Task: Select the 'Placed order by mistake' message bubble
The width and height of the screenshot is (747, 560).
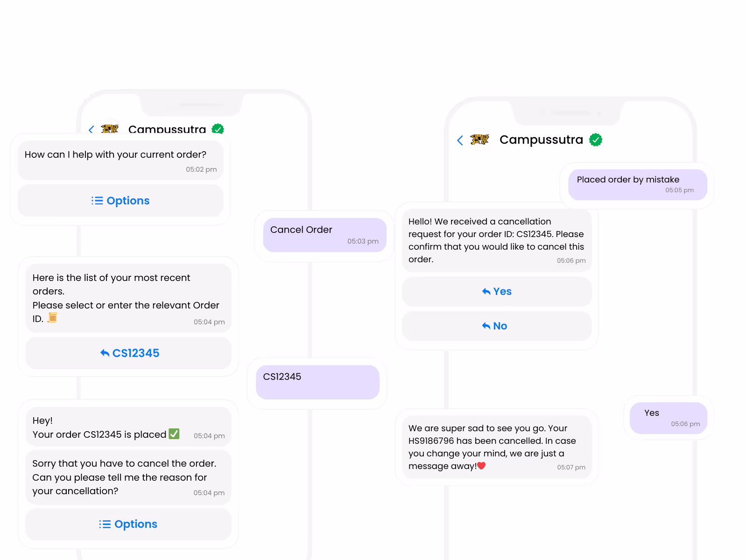Action: [637, 184]
